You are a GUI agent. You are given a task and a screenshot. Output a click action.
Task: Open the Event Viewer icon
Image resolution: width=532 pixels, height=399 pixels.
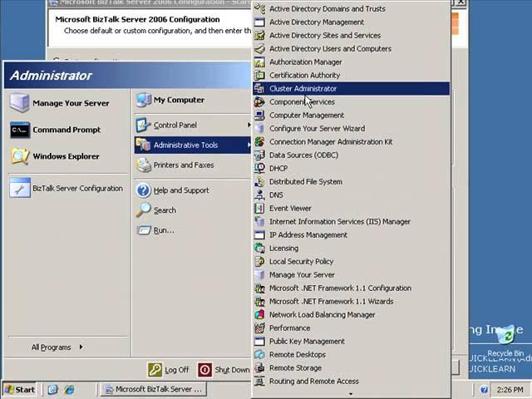click(259, 208)
